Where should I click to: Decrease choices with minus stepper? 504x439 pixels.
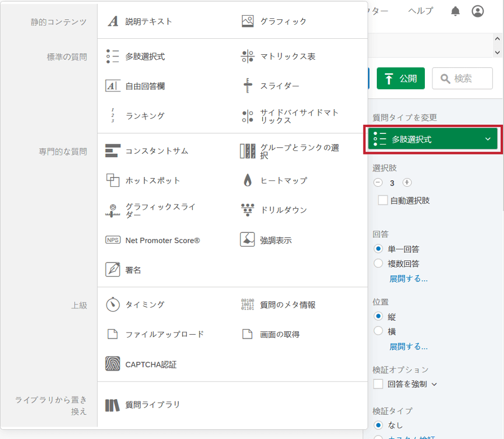click(378, 182)
